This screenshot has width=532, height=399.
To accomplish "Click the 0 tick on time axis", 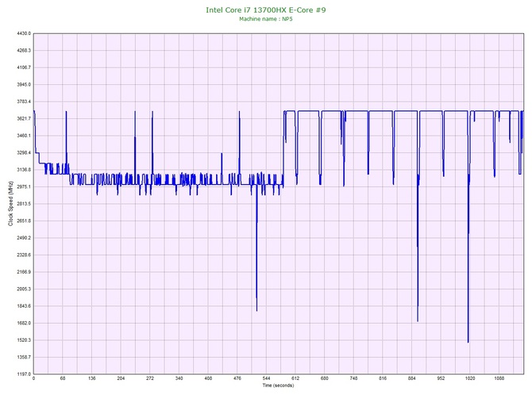I will [x=33, y=378].
